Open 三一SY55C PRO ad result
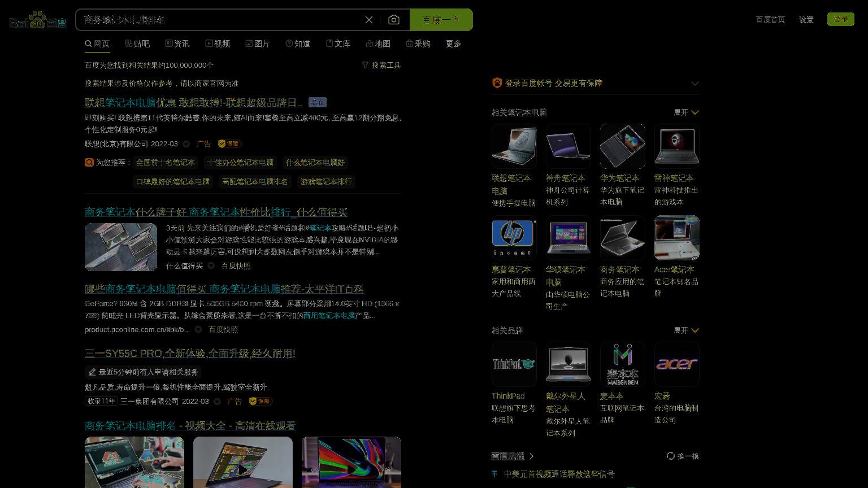Viewport: 868px width, 488px height. click(190, 354)
